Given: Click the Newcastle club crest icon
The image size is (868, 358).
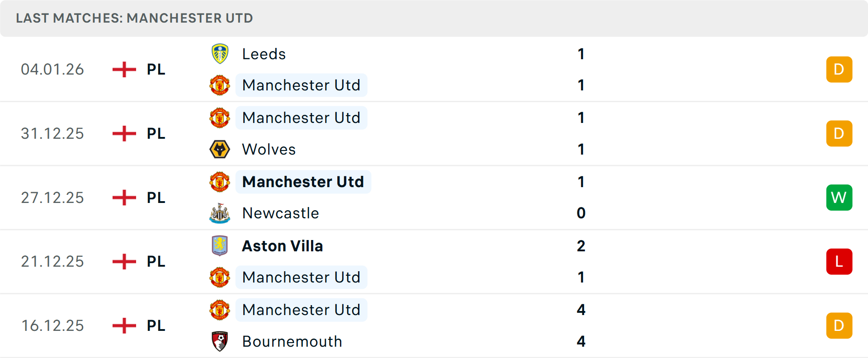Looking at the screenshot, I should 220,213.
